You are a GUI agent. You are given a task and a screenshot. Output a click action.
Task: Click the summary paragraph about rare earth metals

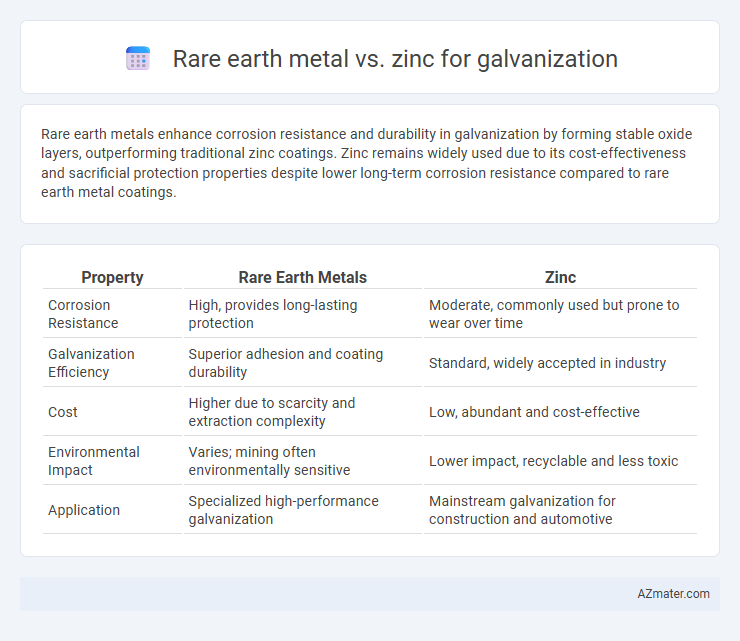367,163
